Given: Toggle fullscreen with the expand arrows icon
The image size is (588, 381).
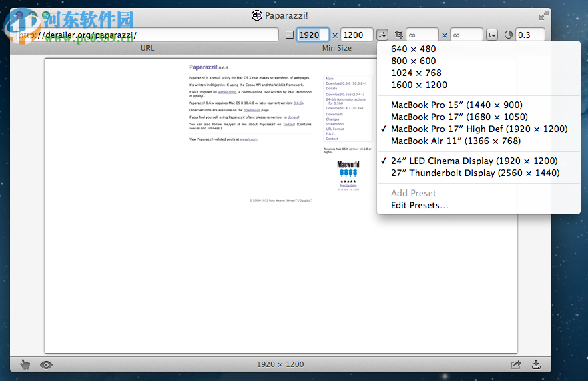Looking at the screenshot, I should tap(543, 15).
